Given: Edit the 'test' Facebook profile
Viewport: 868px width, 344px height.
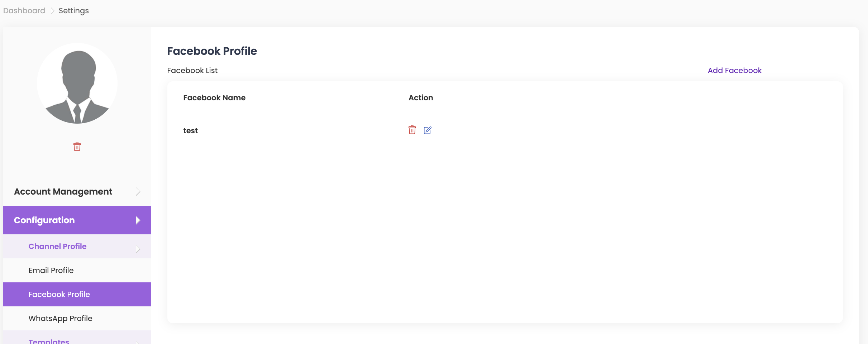Looking at the screenshot, I should click(x=428, y=130).
